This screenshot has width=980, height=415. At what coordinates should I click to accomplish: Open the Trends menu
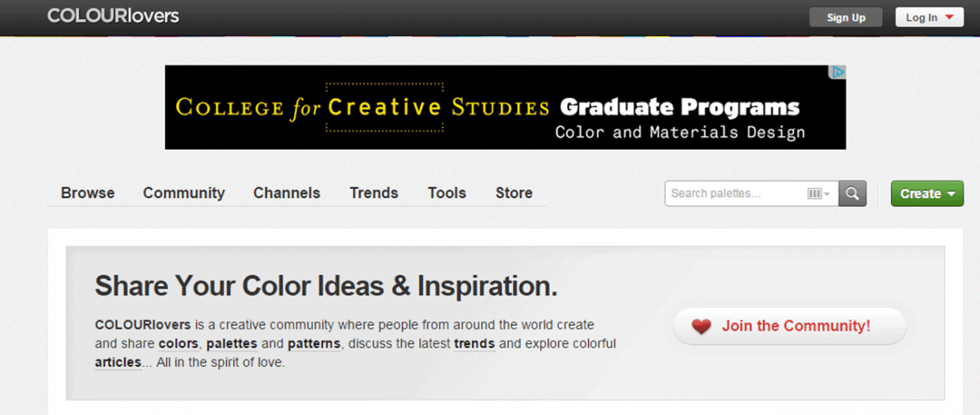pyautogui.click(x=374, y=193)
